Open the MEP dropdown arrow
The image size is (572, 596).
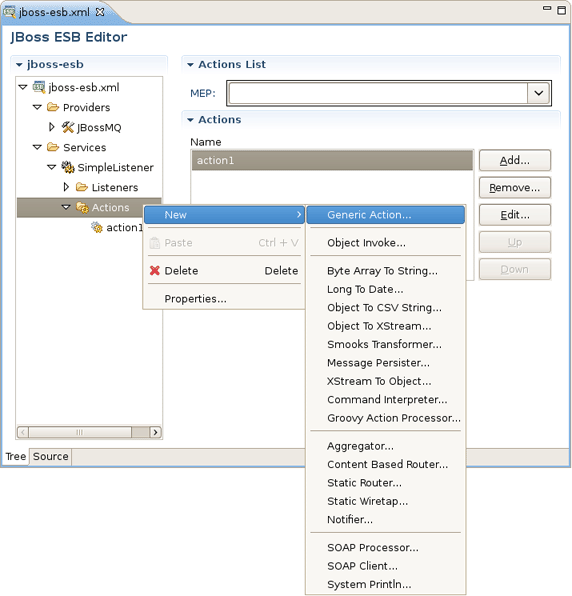tap(538, 93)
